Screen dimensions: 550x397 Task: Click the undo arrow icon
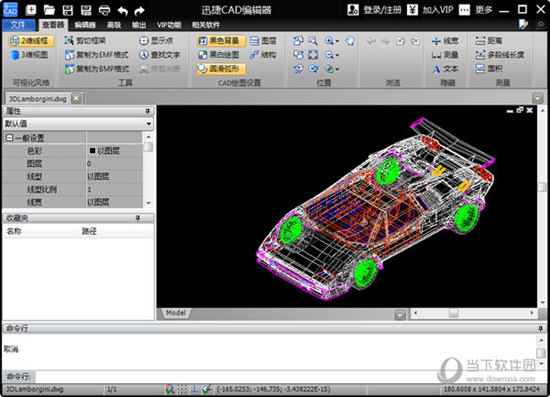coord(122,11)
